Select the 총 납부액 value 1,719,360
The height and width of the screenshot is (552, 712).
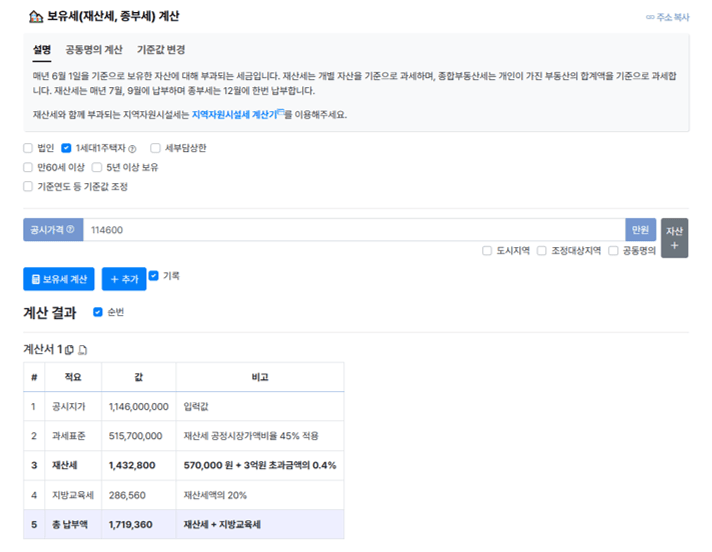[x=130, y=525]
